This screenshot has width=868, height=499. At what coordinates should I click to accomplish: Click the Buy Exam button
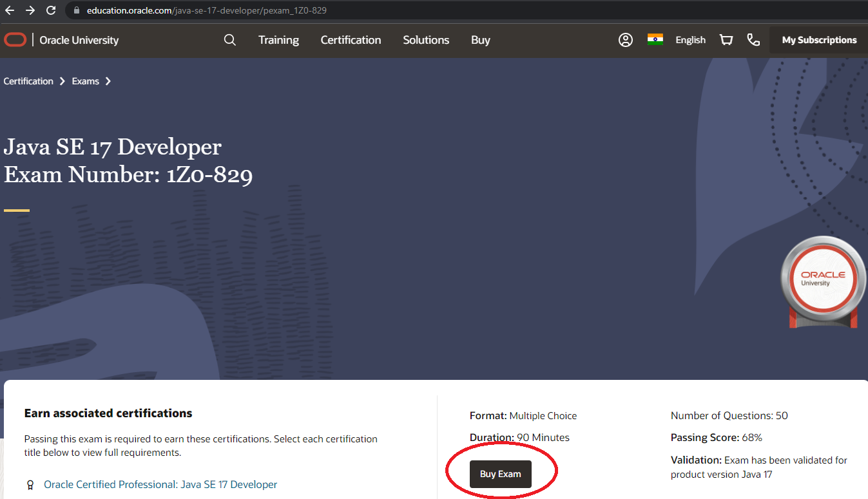coord(501,475)
